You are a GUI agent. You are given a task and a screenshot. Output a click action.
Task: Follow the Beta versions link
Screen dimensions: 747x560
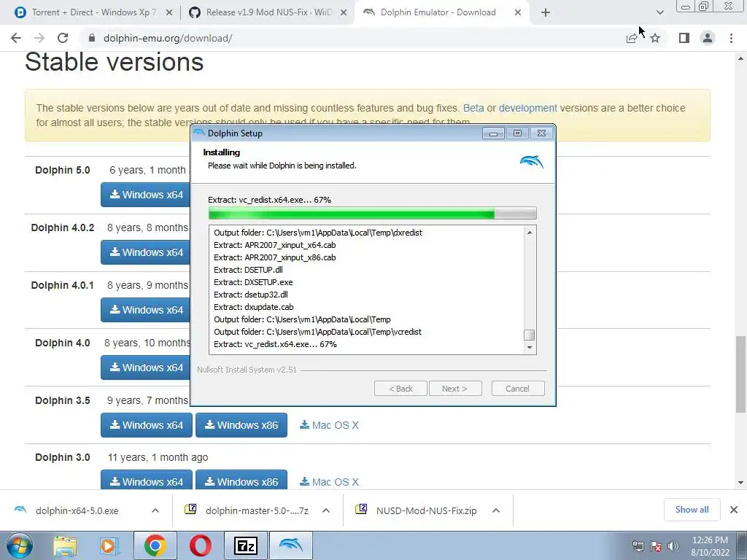click(x=473, y=108)
